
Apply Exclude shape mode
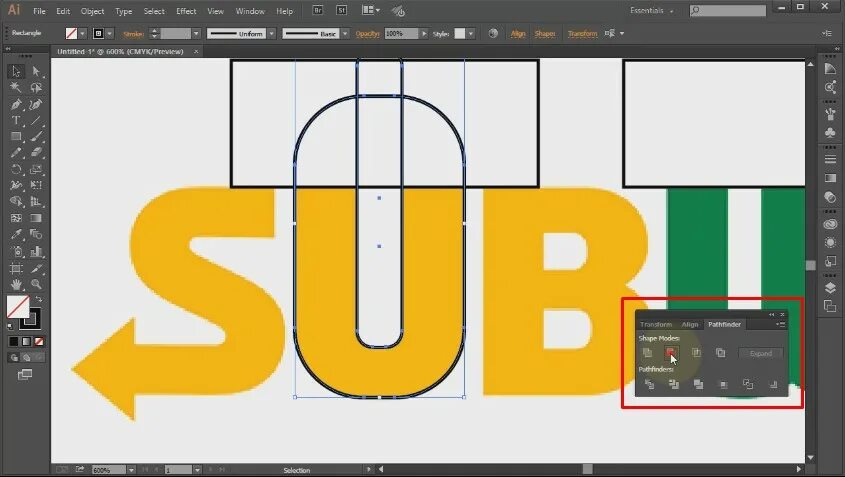(721, 353)
